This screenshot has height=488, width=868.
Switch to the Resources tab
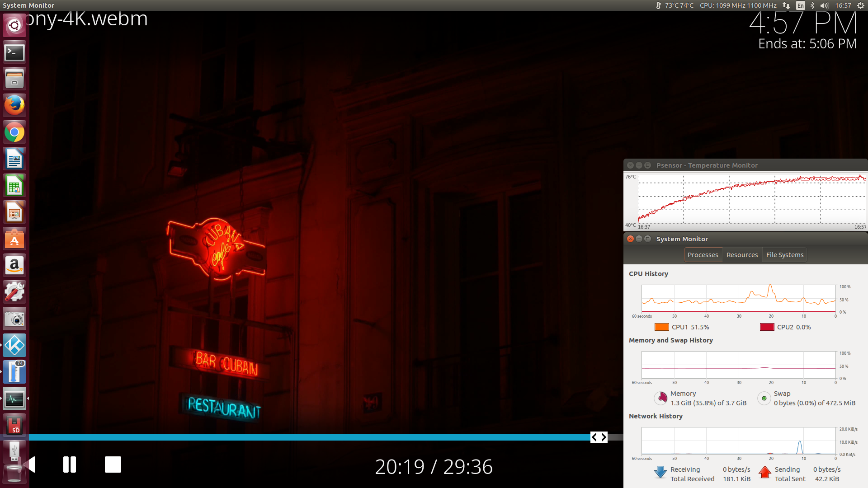pyautogui.click(x=742, y=255)
